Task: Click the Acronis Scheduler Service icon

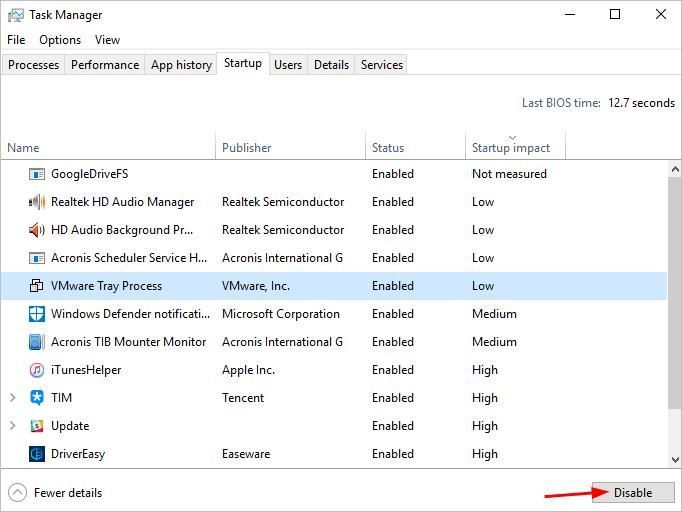Action: click(x=37, y=258)
